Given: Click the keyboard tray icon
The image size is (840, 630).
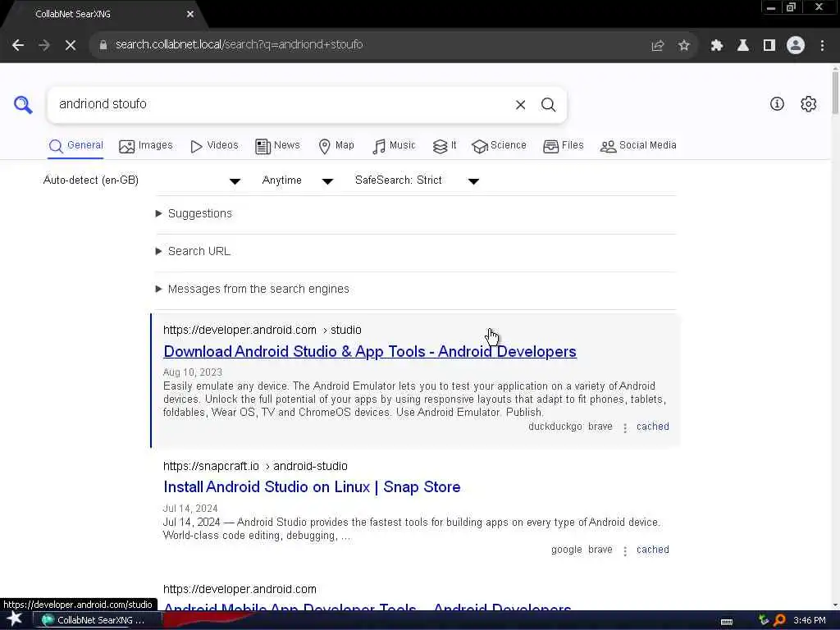Looking at the screenshot, I should coord(727,621).
